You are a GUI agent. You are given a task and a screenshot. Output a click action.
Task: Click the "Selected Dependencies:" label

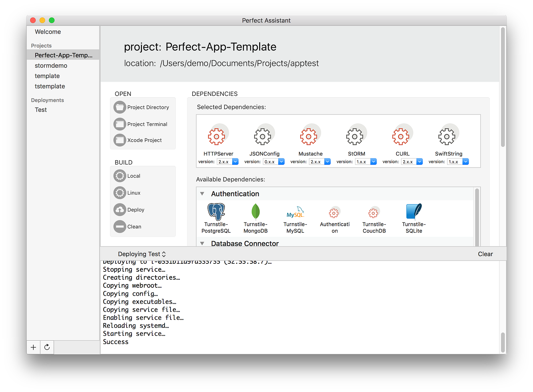pos(232,107)
